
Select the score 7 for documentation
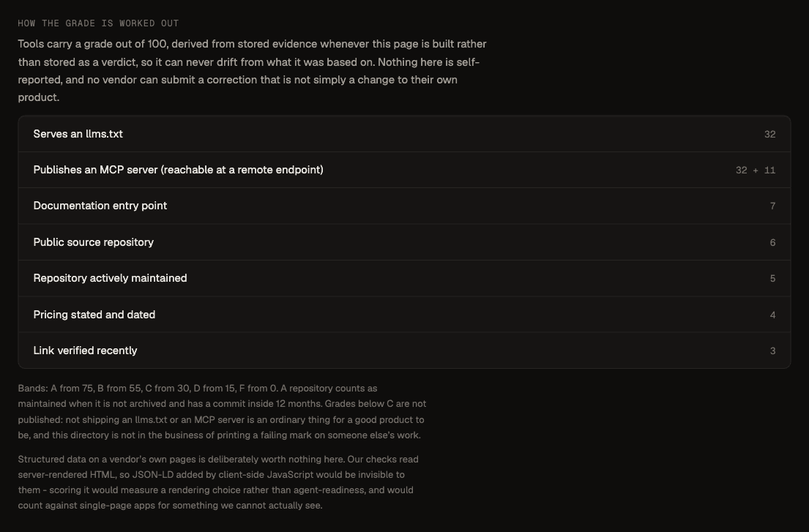click(772, 206)
